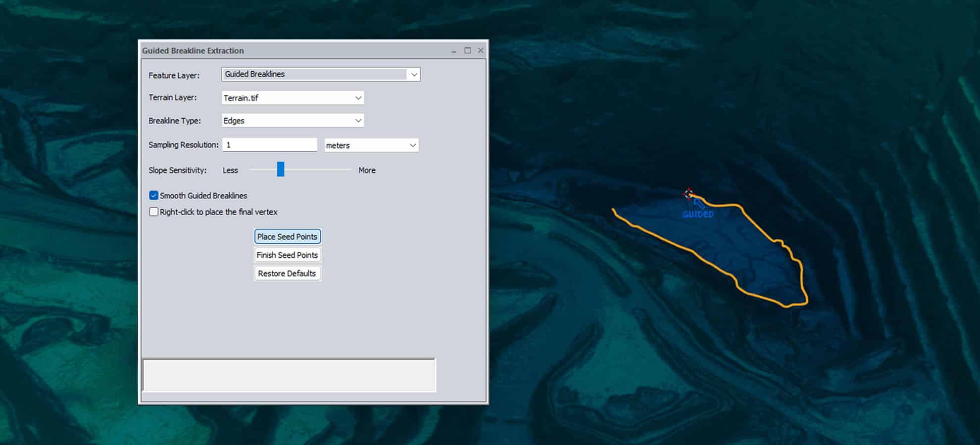980x445 pixels.
Task: Open the Breakline Type dropdown set to Edges
Action: tap(358, 121)
